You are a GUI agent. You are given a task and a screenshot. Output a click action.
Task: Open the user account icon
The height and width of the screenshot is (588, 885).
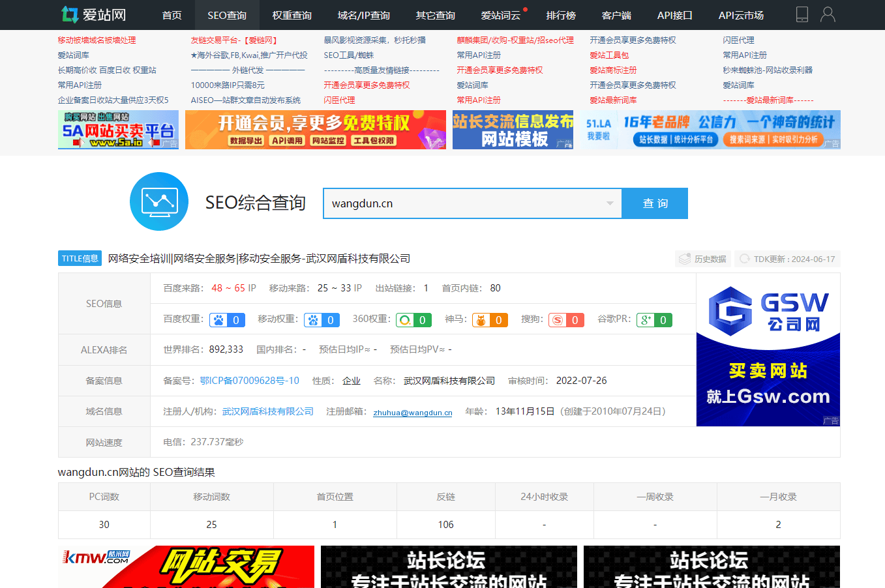point(828,14)
